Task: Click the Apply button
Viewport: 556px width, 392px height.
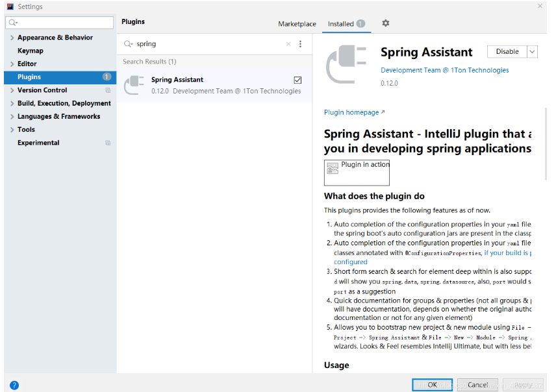Action: [523, 385]
